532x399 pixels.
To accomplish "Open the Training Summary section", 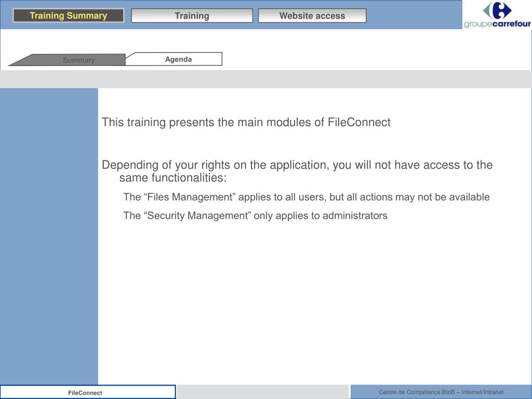I will tap(68, 16).
